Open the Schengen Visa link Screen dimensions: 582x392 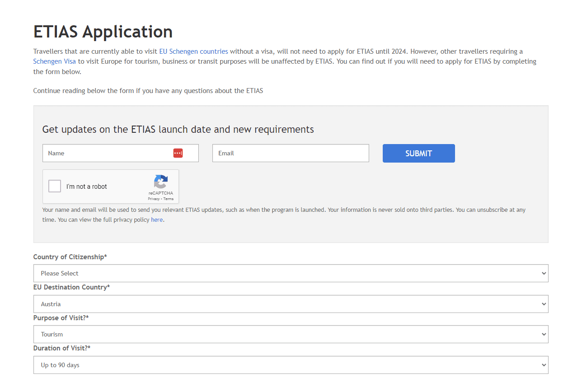(x=54, y=61)
